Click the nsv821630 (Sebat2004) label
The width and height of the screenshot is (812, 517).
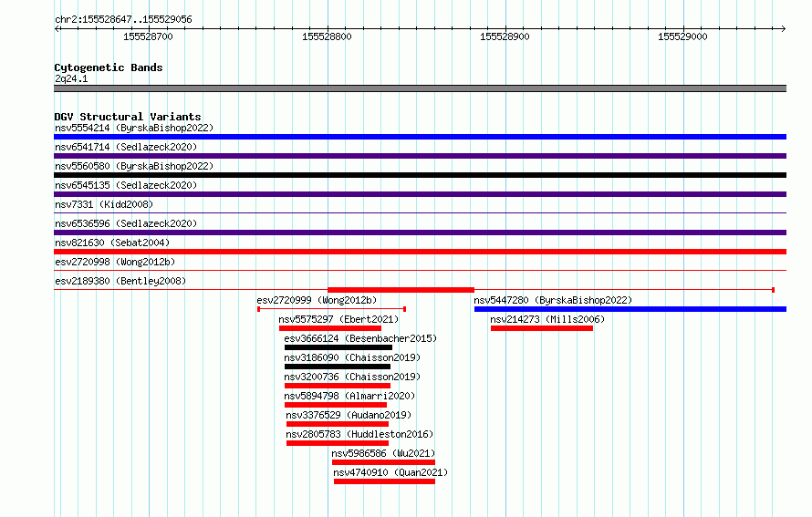pyautogui.click(x=112, y=243)
